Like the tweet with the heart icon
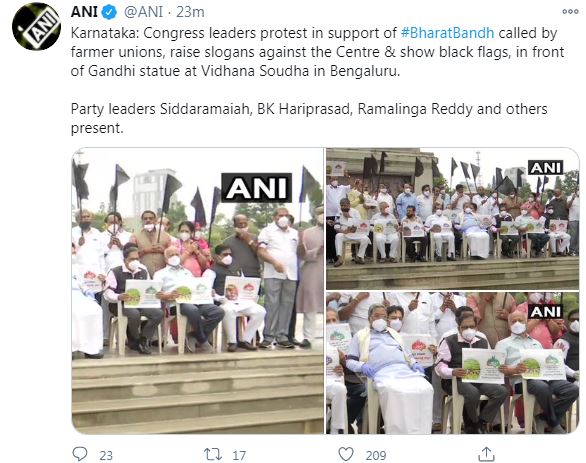 (346, 454)
